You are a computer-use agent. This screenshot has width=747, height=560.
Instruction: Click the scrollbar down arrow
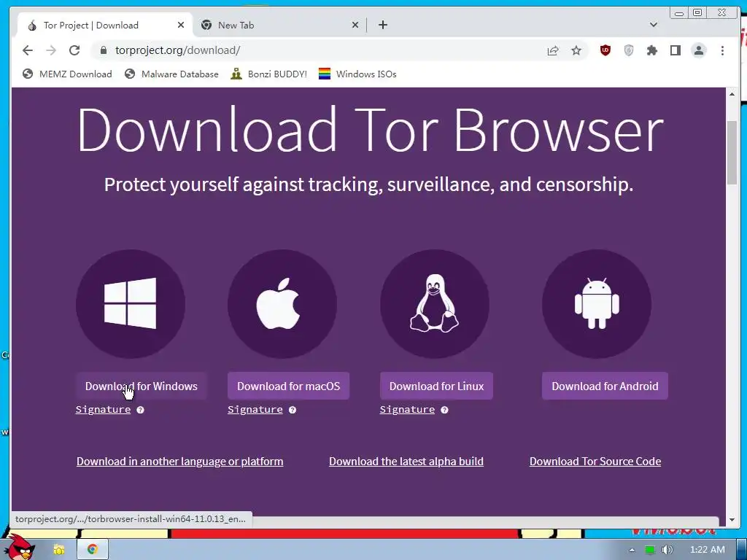click(732, 520)
